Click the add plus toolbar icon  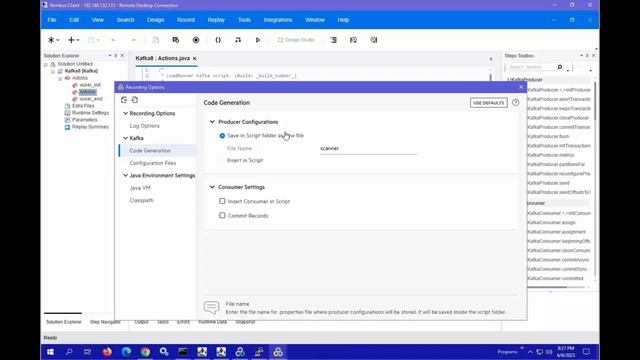(71, 40)
